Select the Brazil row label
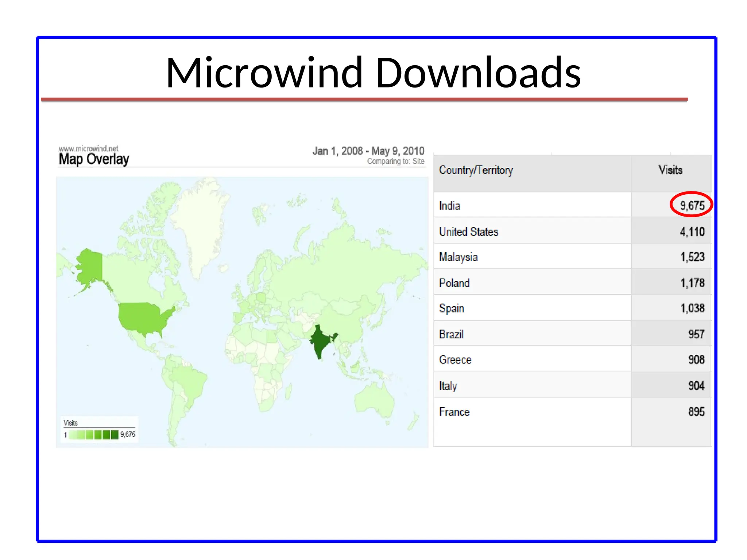 pyautogui.click(x=451, y=334)
